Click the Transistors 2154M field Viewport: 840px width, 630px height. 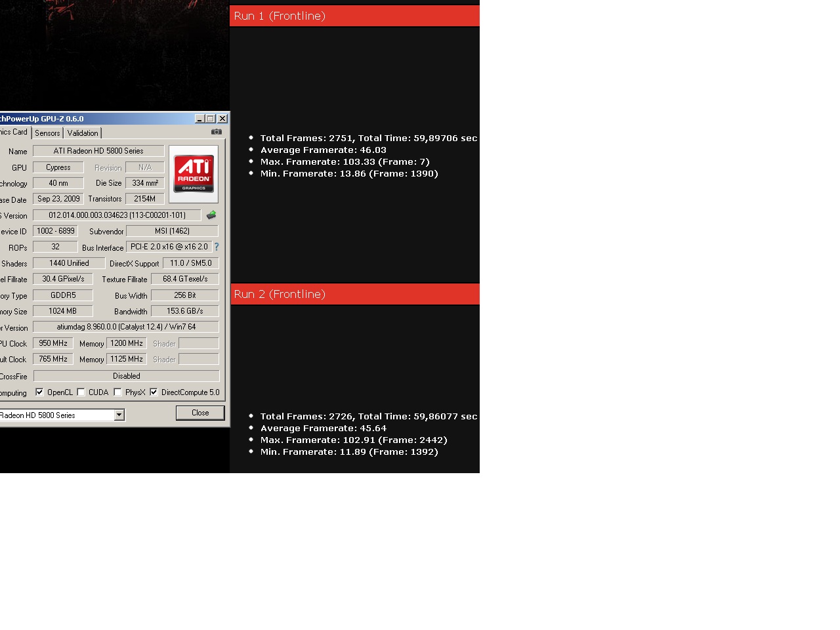[145, 199]
